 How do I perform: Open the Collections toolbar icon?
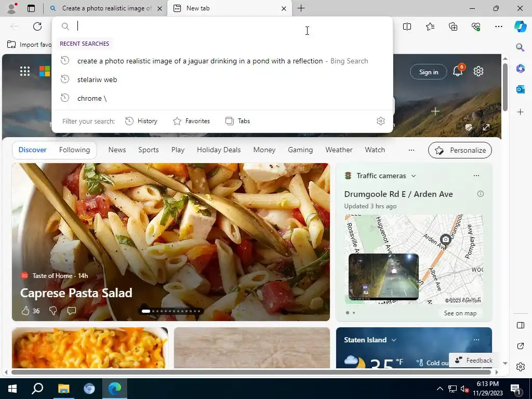coord(453,26)
